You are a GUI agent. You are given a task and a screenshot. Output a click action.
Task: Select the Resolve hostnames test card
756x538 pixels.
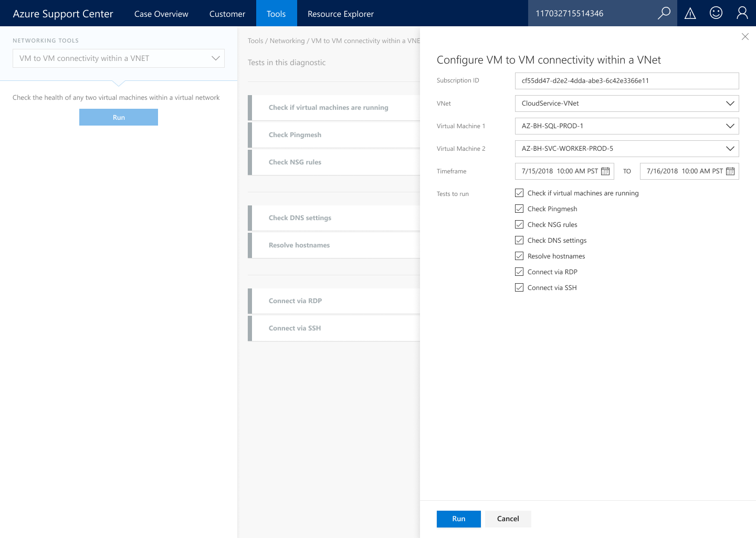point(334,245)
